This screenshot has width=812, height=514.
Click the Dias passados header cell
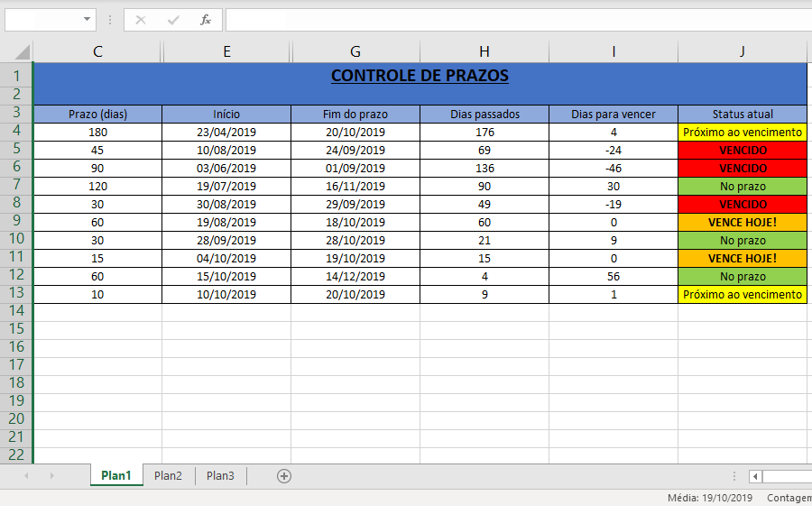(x=484, y=114)
